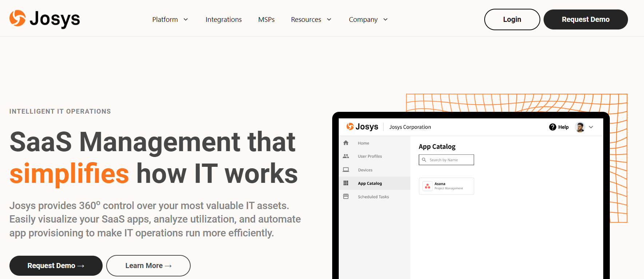Click the App Catalog heading
This screenshot has width=644, height=279.
click(x=437, y=146)
